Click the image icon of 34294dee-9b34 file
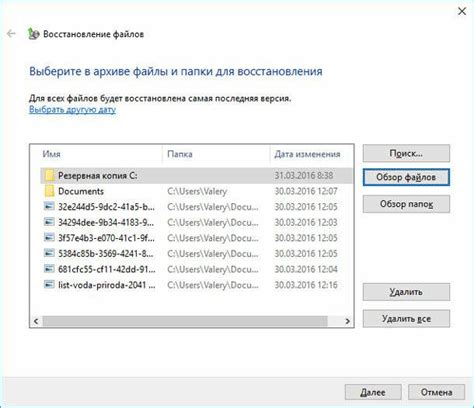Image resolution: width=474 pixels, height=408 pixels. tap(49, 222)
